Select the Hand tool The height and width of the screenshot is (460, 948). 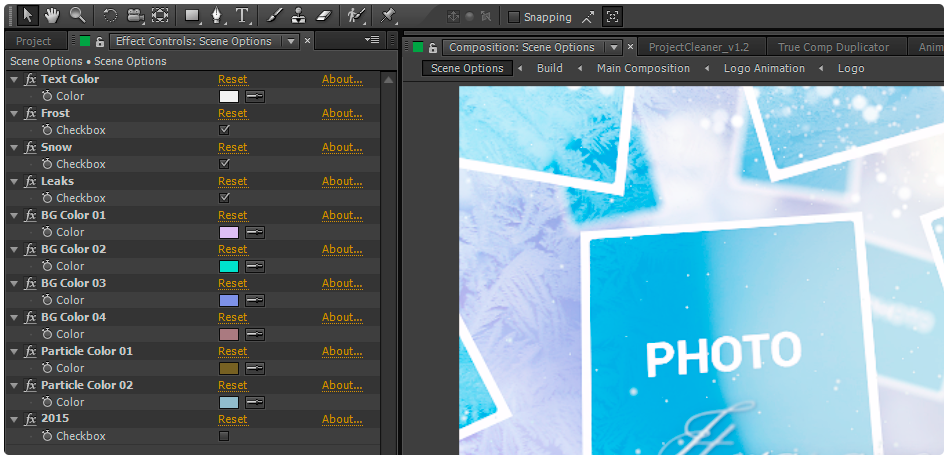pos(51,15)
